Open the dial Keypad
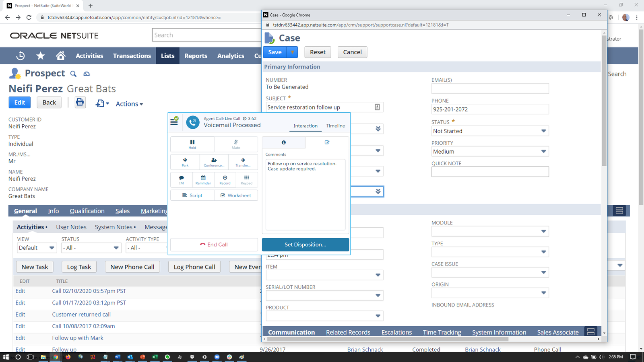 (x=247, y=180)
